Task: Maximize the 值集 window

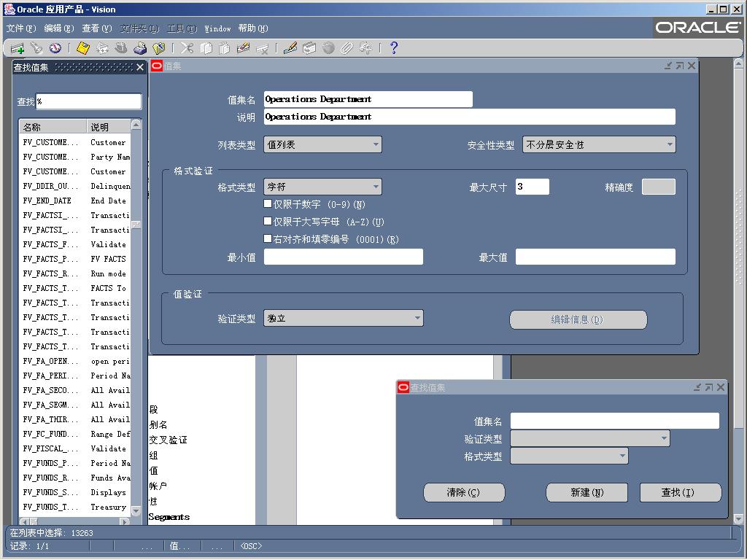Action: (x=680, y=66)
